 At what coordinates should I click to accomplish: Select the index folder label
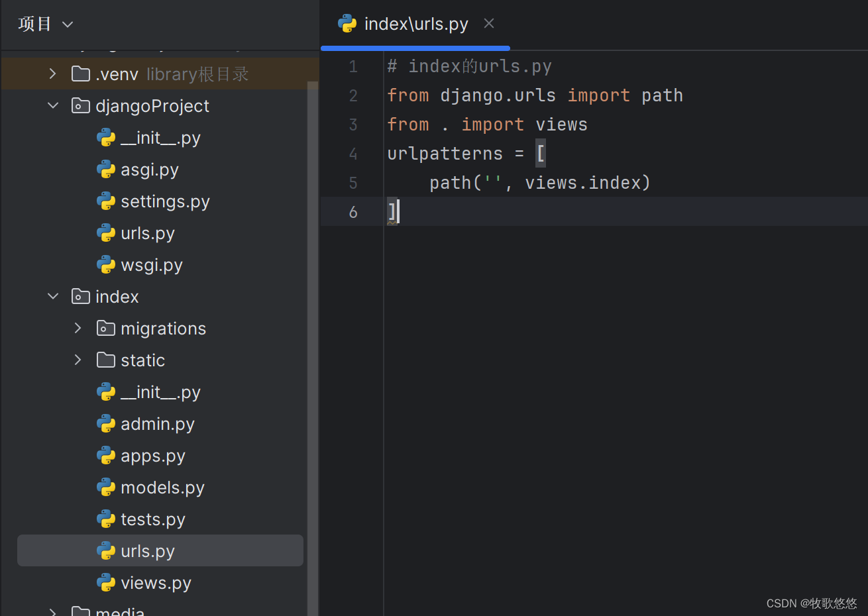117,297
